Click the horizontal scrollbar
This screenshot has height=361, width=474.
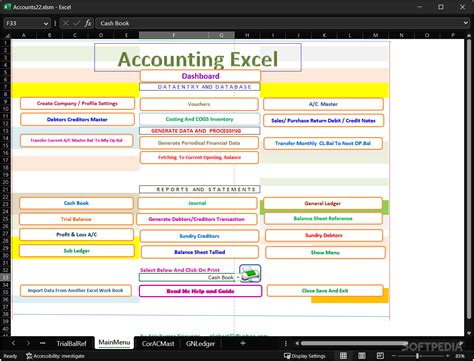tap(355, 343)
